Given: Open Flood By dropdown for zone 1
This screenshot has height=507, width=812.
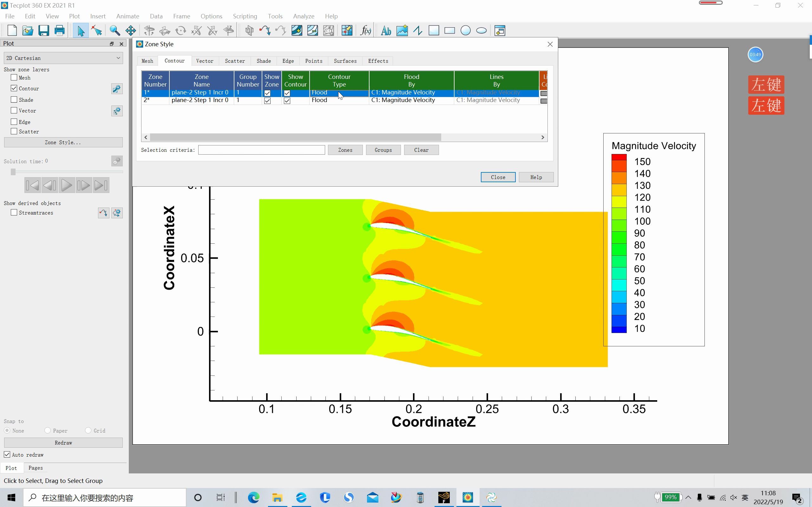Looking at the screenshot, I should click(x=411, y=93).
